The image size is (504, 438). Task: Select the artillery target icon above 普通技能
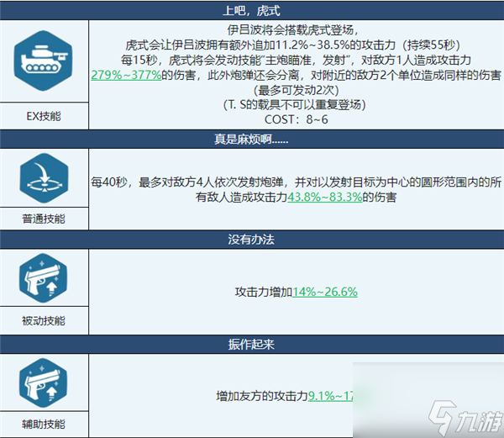point(43,177)
